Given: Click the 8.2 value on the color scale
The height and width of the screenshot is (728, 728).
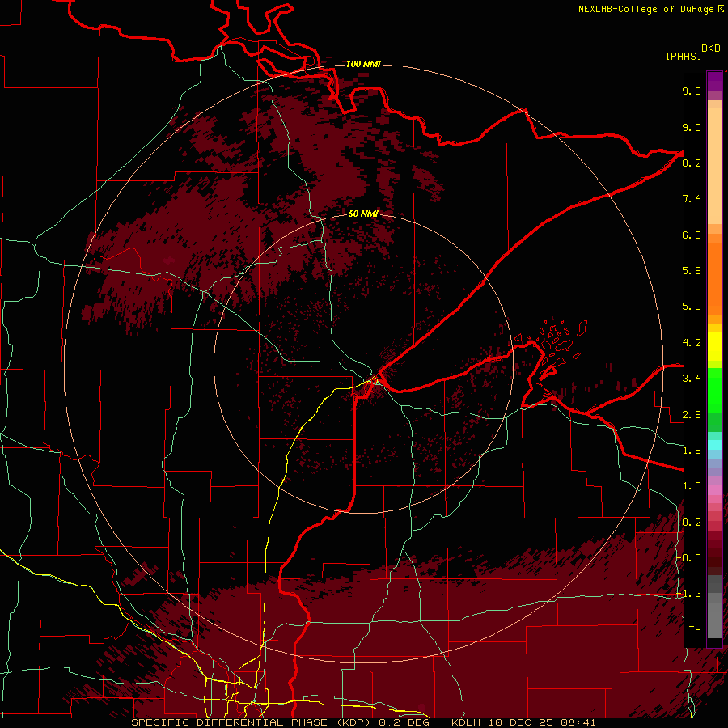Looking at the screenshot, I should click(x=692, y=163).
